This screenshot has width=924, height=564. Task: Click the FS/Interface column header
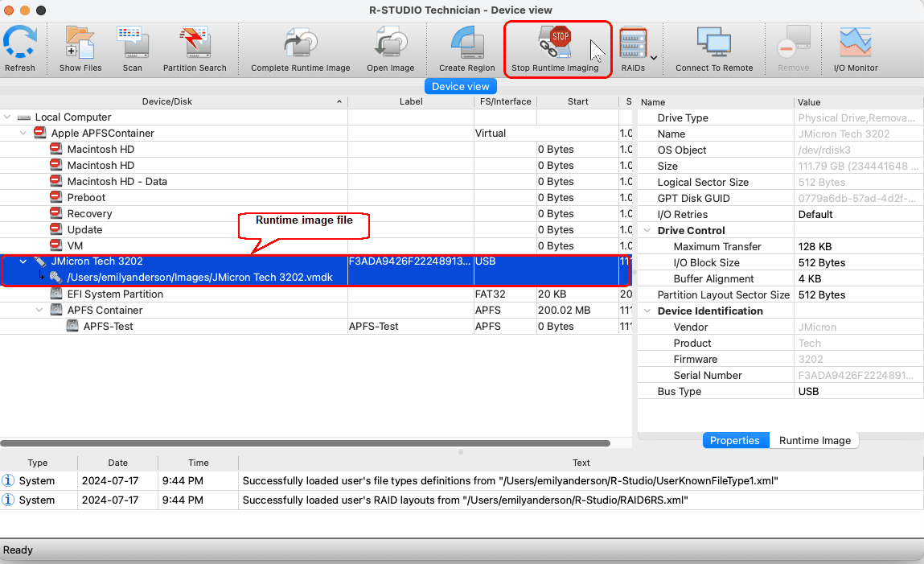click(505, 101)
